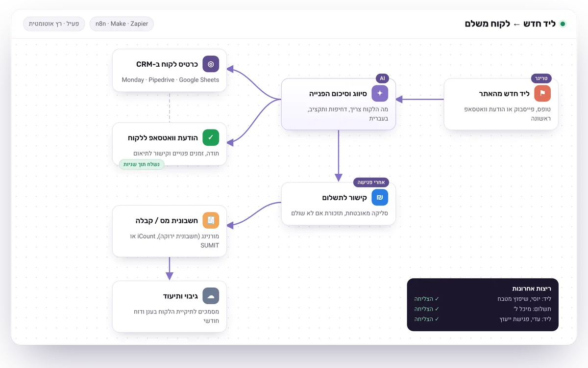The height and width of the screenshot is (368, 588).
Task: Click the 'נשלח תוך שניות' green pill
Action: click(142, 164)
